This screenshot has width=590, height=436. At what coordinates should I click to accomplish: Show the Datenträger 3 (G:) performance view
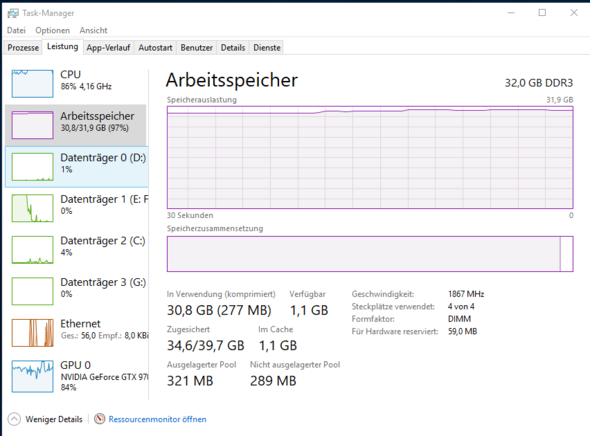[x=77, y=291]
